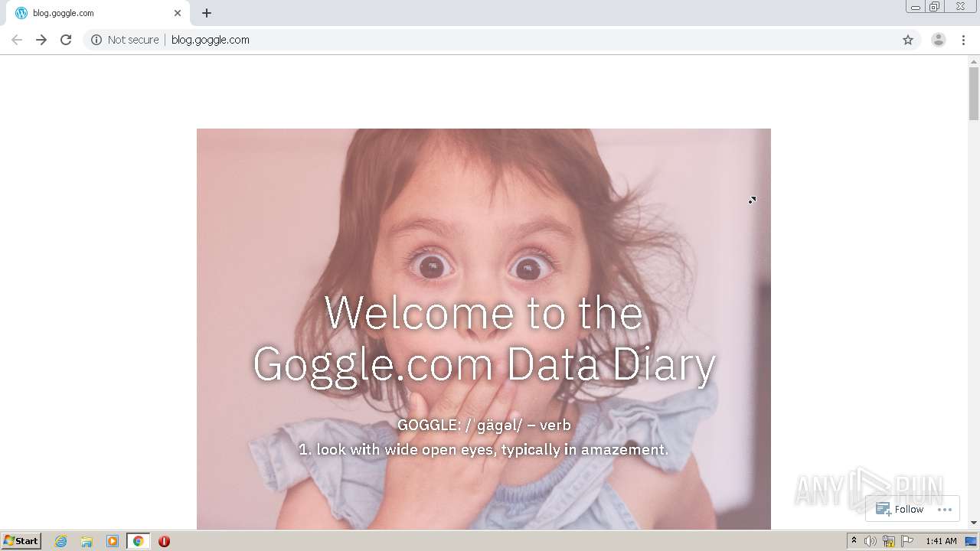This screenshot has height=551, width=980.
Task: Reload the page with the refresh icon
Action: click(x=66, y=40)
